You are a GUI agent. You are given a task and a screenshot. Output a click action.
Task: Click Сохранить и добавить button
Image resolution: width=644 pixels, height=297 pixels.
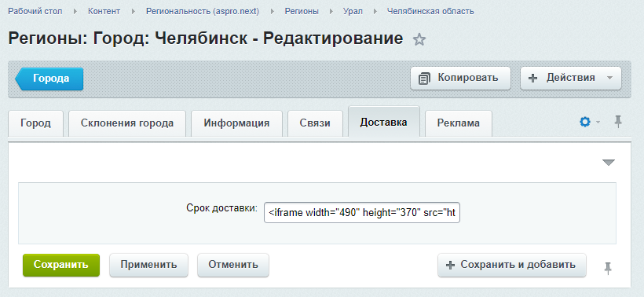pyautogui.click(x=512, y=265)
